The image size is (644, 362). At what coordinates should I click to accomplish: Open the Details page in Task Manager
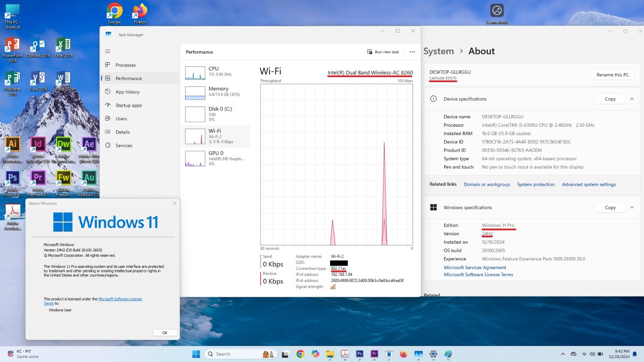pyautogui.click(x=140, y=132)
